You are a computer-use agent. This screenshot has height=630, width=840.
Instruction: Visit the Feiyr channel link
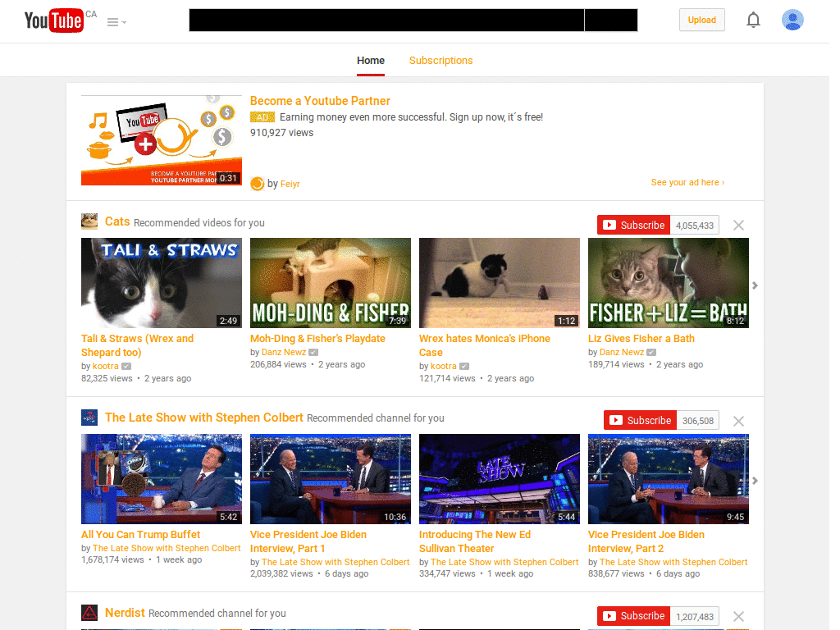coord(290,184)
